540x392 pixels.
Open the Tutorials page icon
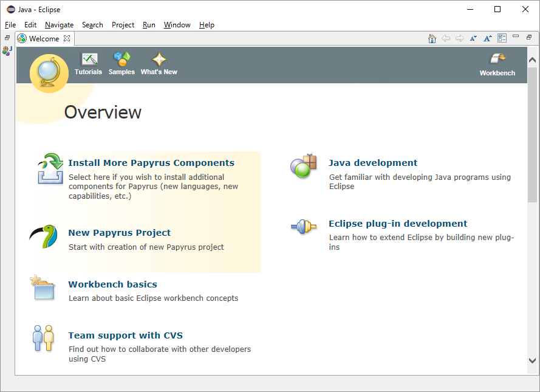tap(89, 60)
